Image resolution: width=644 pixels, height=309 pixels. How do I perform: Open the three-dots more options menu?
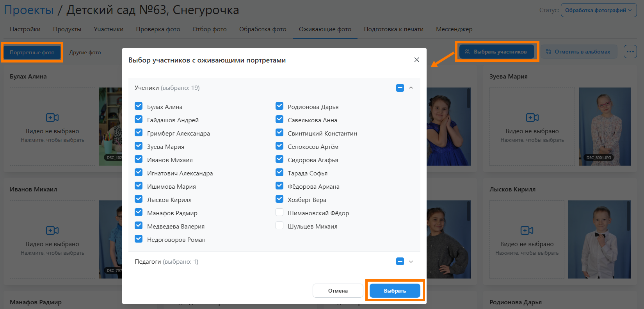point(630,52)
